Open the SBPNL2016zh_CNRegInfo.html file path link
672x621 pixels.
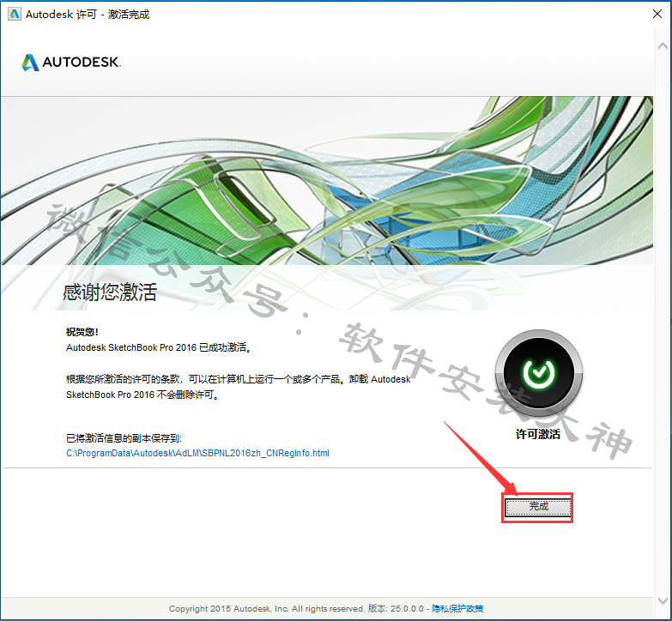pyautogui.click(x=197, y=453)
